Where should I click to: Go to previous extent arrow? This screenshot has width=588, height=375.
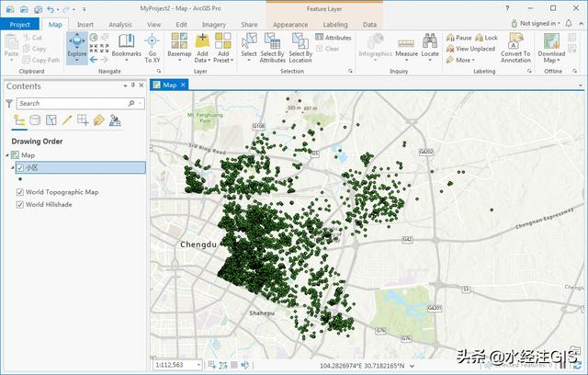(x=94, y=59)
